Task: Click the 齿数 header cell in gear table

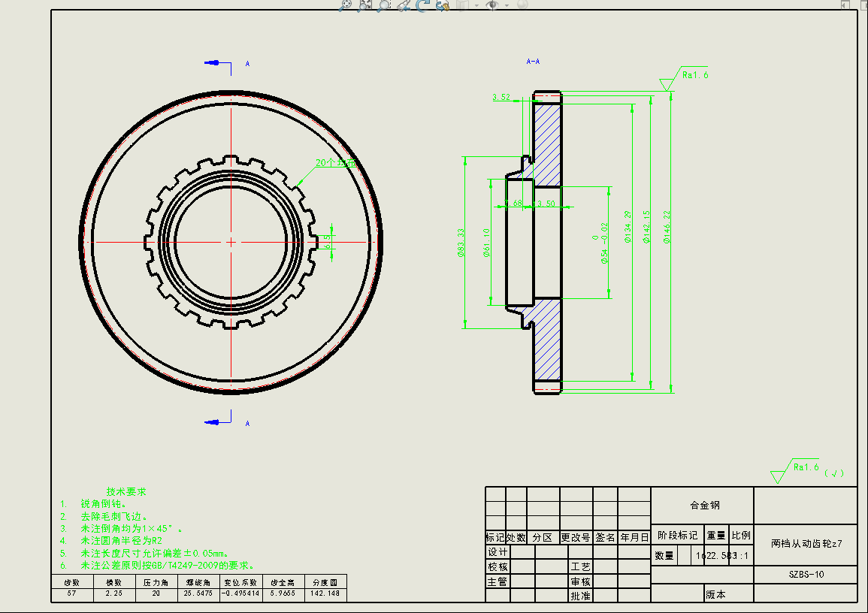Action: pyautogui.click(x=72, y=582)
